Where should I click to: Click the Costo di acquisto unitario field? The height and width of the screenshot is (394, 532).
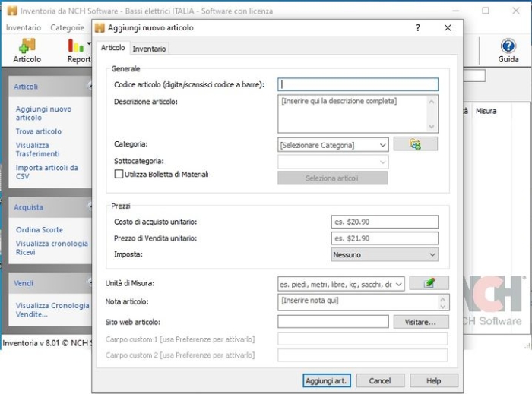click(x=385, y=222)
